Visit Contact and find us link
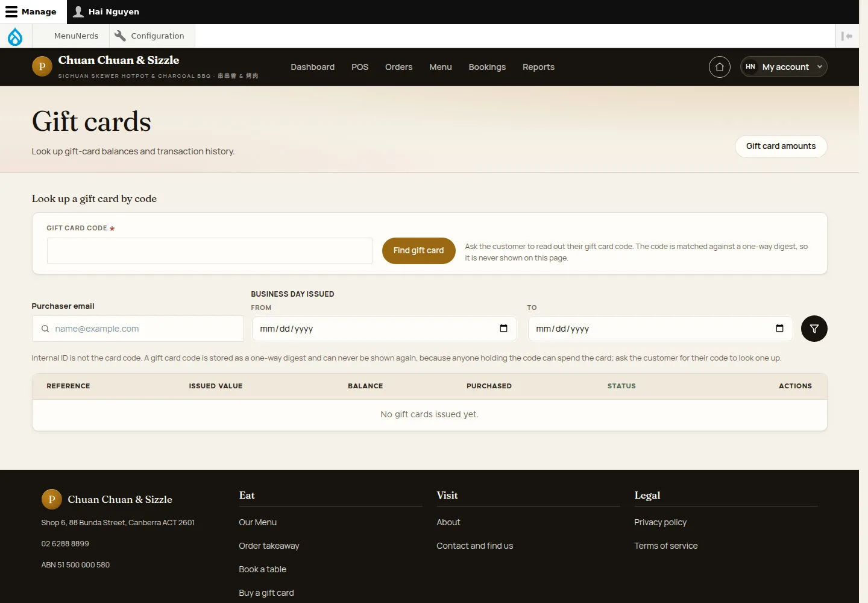 pos(474,546)
